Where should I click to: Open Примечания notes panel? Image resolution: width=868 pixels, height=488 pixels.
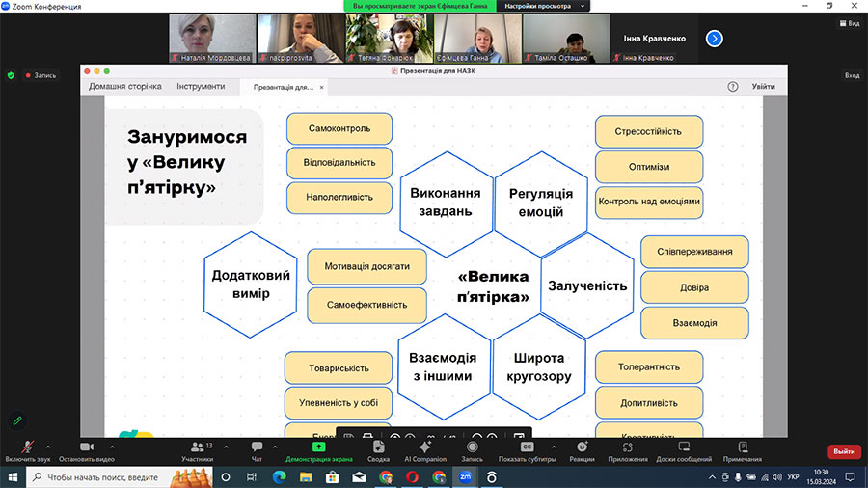[x=743, y=451]
